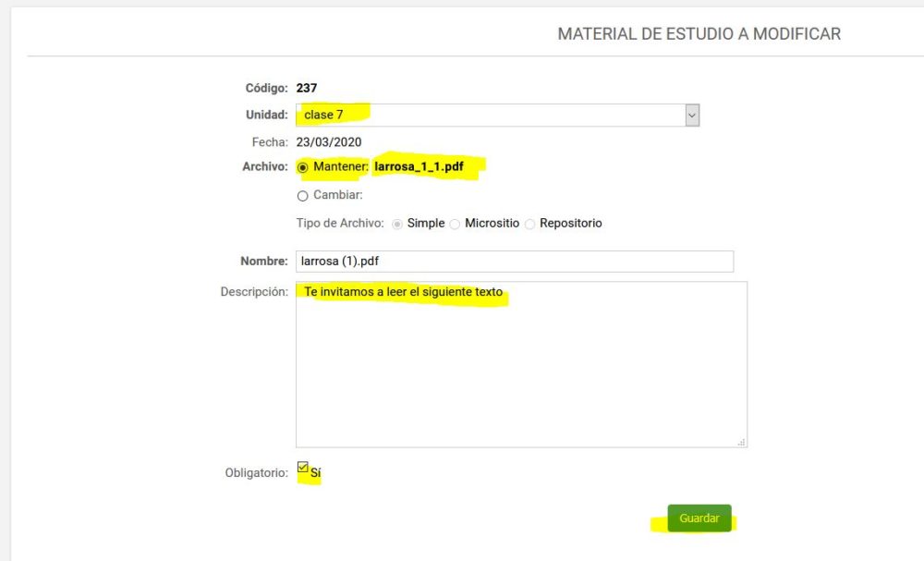Click the Descripción textarea resize handle
This screenshot has height=561, width=924.
coord(741,442)
